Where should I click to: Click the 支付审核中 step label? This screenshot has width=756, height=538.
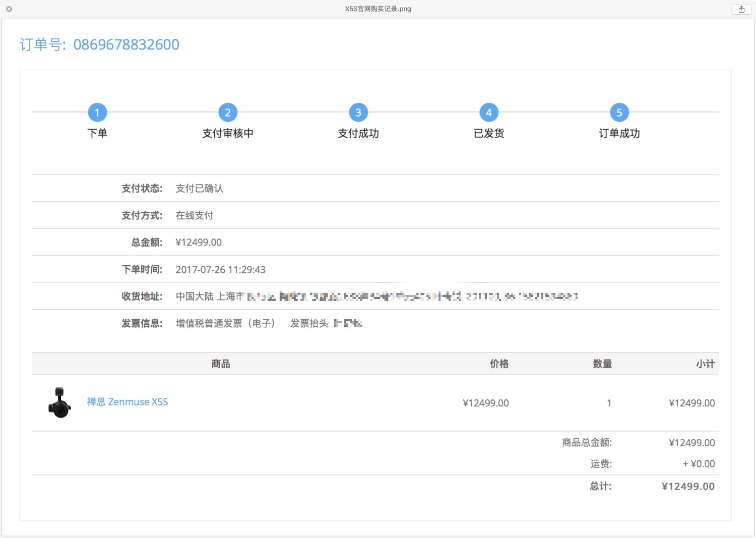228,133
